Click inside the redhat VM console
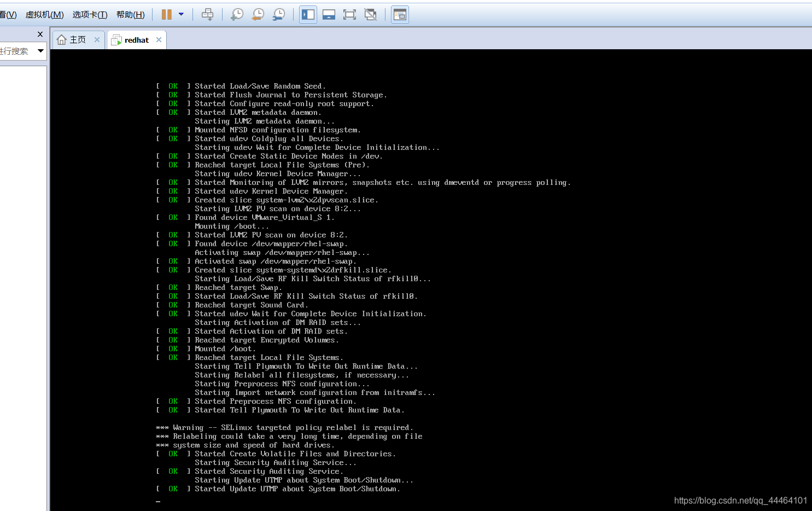Image resolution: width=812 pixels, height=511 pixels. point(431,280)
